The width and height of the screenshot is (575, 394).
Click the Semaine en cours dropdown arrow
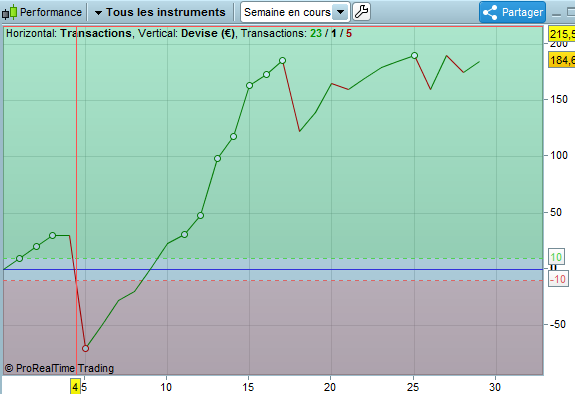[x=340, y=12]
